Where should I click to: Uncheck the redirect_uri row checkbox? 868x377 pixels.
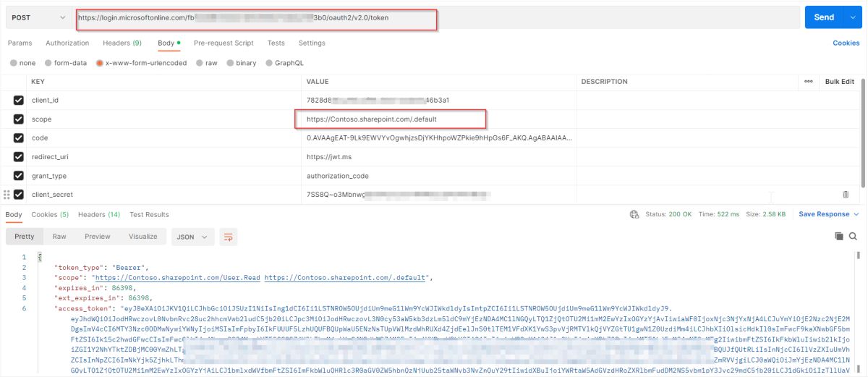coord(19,156)
